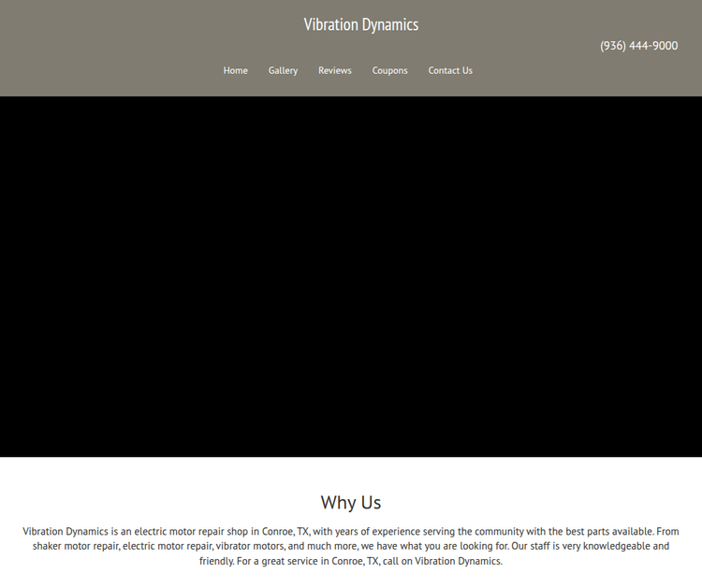Click the (936) area code in header

pyautogui.click(x=613, y=46)
